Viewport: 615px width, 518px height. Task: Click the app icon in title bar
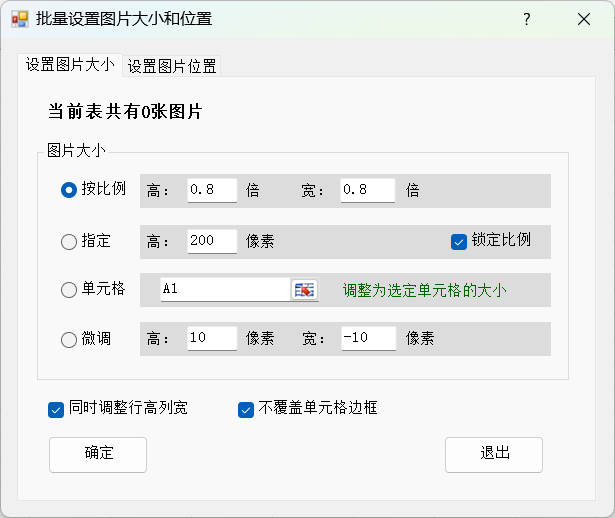point(19,19)
